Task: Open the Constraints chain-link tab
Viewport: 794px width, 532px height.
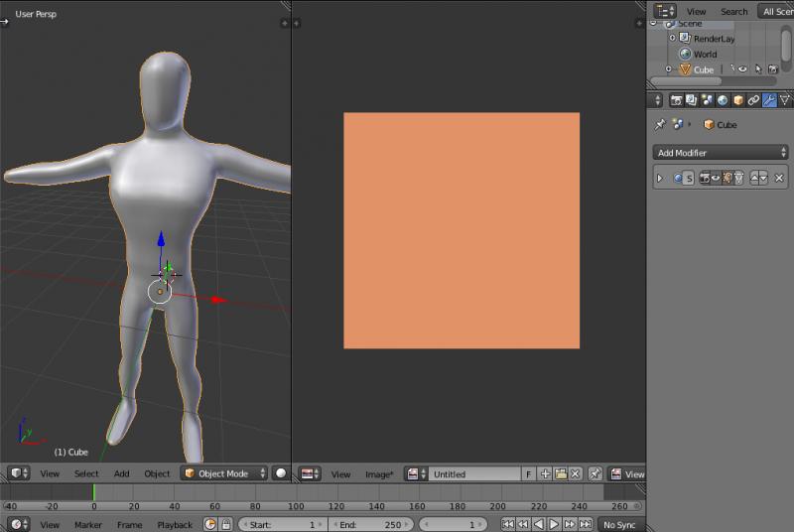Action: tap(753, 100)
